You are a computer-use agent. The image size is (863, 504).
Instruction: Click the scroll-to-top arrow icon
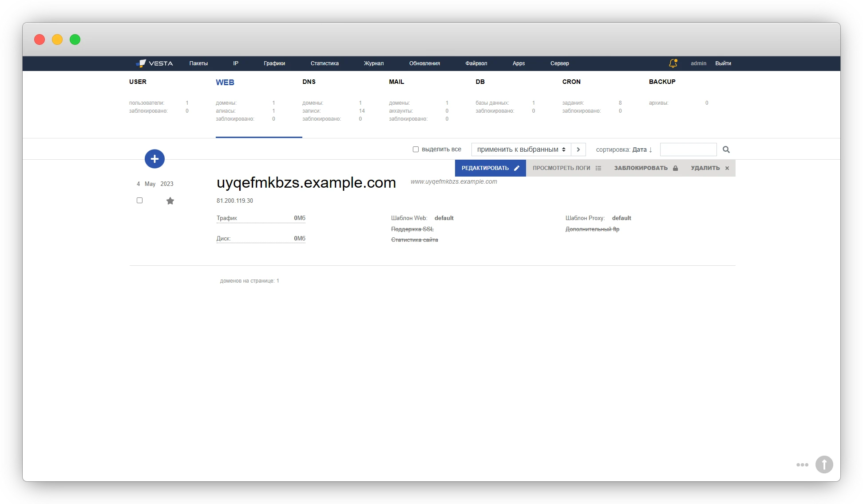[824, 464]
